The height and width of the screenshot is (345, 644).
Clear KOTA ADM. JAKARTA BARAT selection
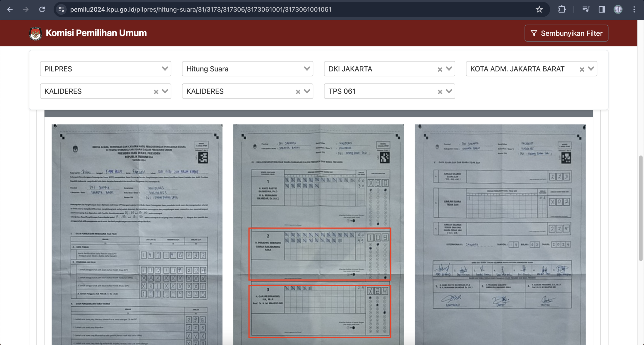582,69
